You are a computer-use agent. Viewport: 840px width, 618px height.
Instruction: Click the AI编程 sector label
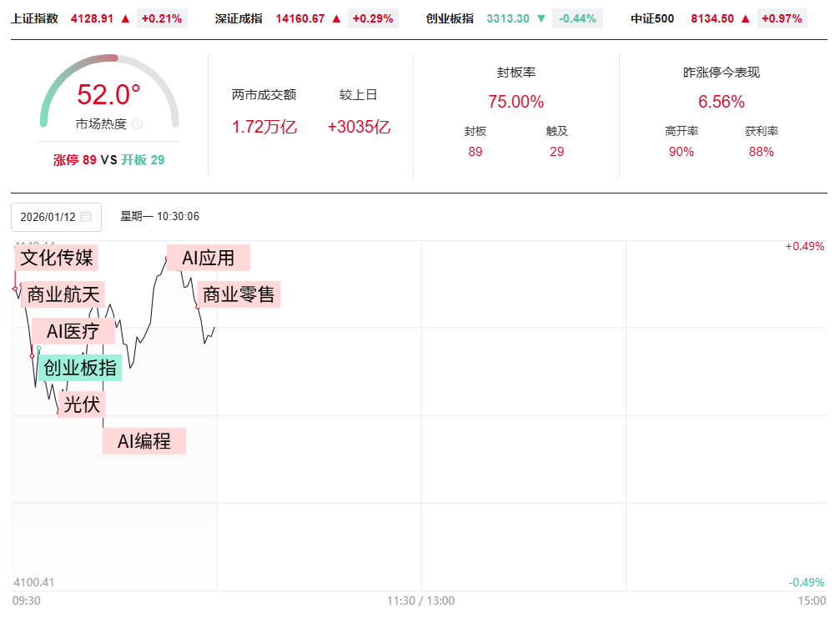[x=144, y=441]
